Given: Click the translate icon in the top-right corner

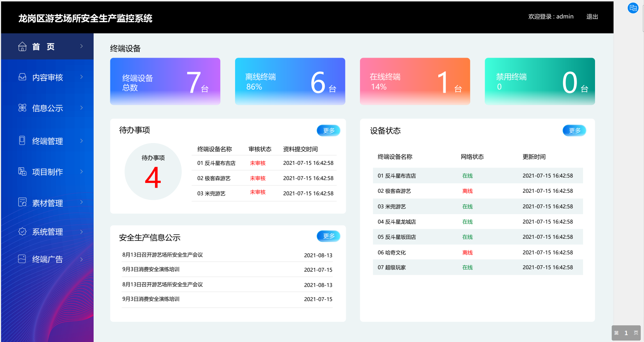Looking at the screenshot, I should coord(633,8).
